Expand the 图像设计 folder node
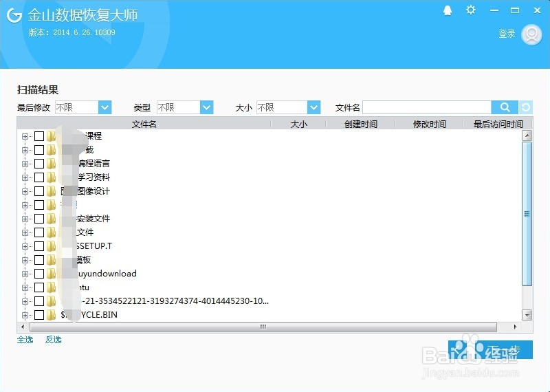Viewport: 550px width, 392px height. pyautogui.click(x=25, y=191)
